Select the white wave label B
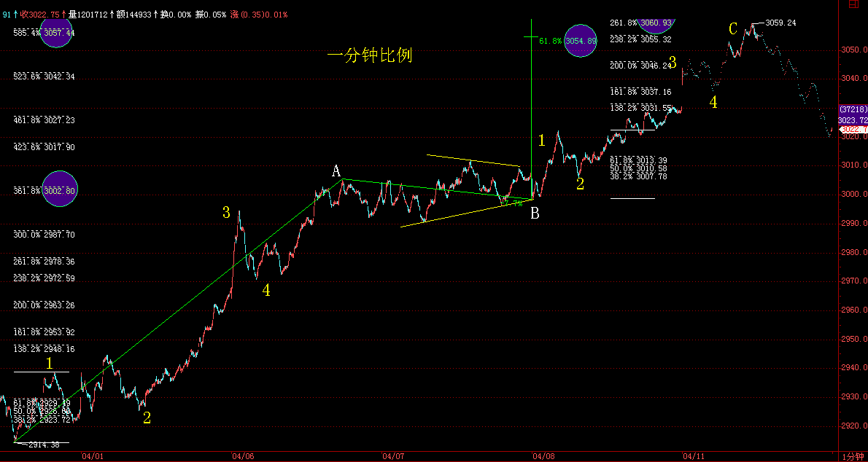Screen dimensions: 868x462 (x=535, y=214)
